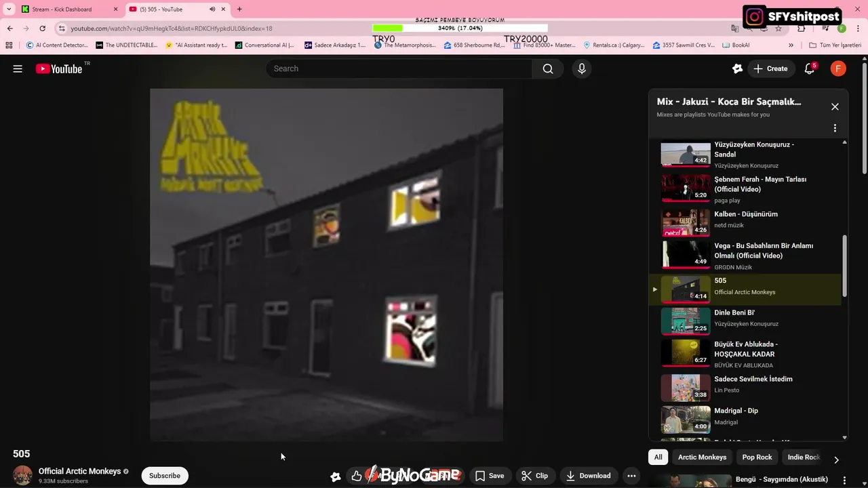Like the video with thumbs-up icon
Screen dimensions: 868x488
[x=357, y=476]
